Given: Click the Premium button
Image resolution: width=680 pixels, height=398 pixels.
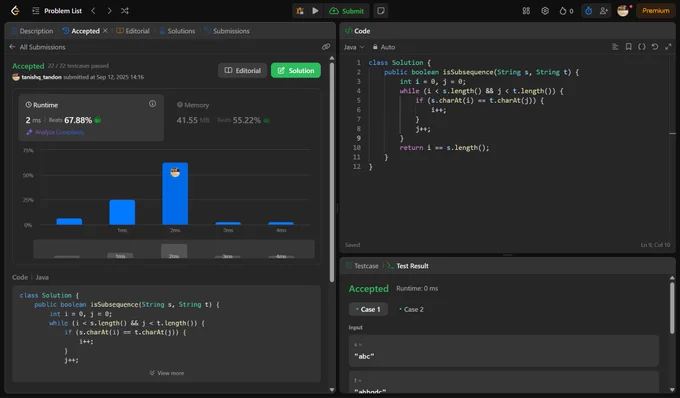Looking at the screenshot, I should click(656, 11).
